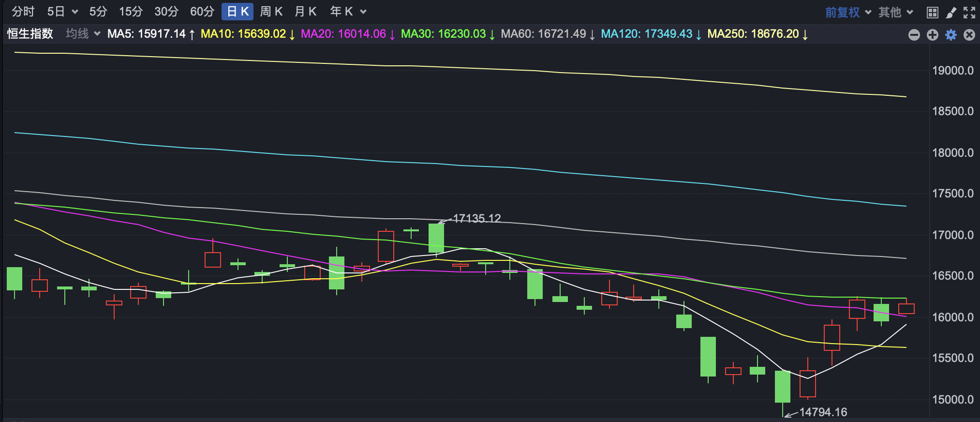This screenshot has height=422, width=980.
Task: Enter fullscreen chart mode
Action: click(x=969, y=12)
